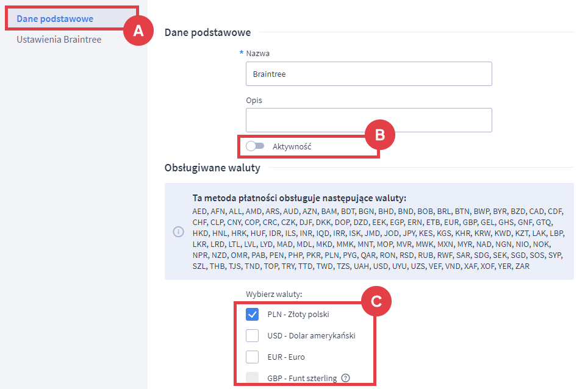Screen dimensions: 588x389
Task: Check the USD - Dolar amerykański checkbox
Action: (x=252, y=335)
